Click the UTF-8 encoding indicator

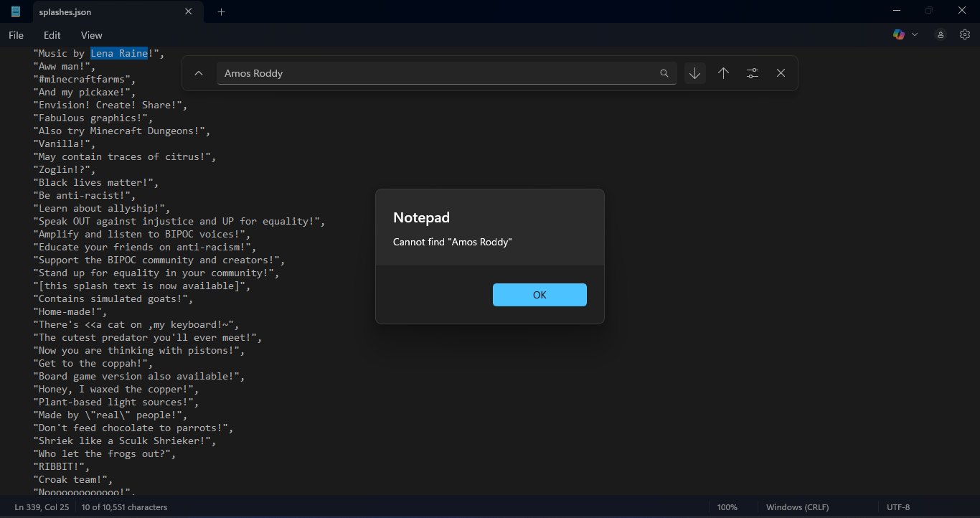coord(898,507)
